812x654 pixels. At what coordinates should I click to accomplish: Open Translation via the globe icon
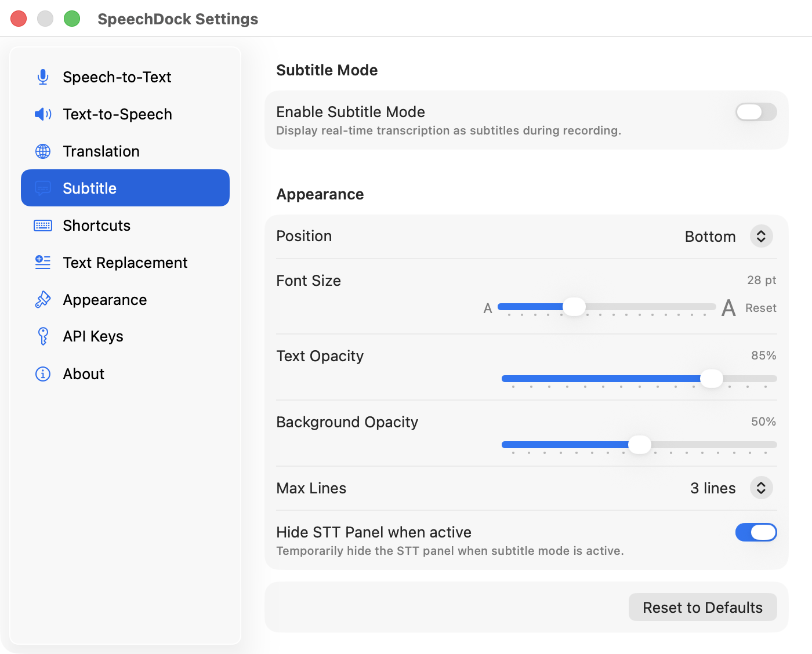coord(42,151)
